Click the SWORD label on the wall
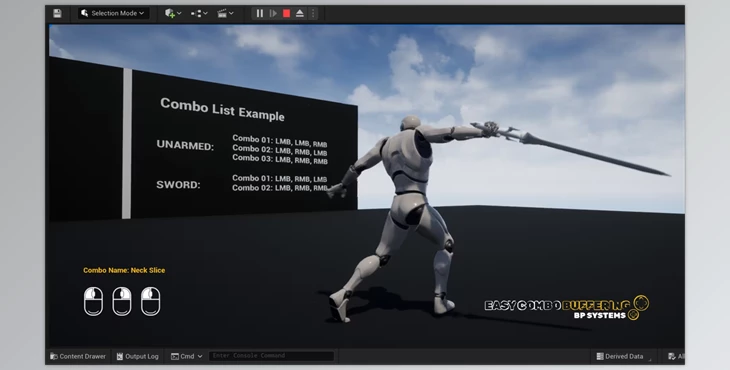730x370 pixels. 178,184
